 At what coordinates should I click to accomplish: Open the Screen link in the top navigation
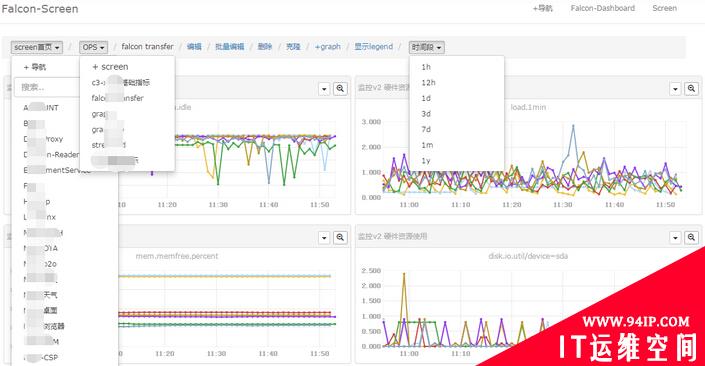tap(664, 8)
